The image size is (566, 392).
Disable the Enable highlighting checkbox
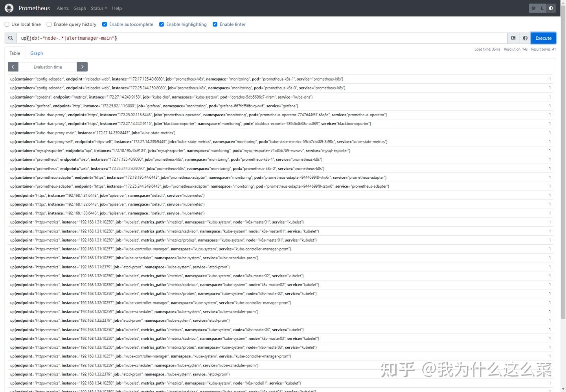point(162,24)
